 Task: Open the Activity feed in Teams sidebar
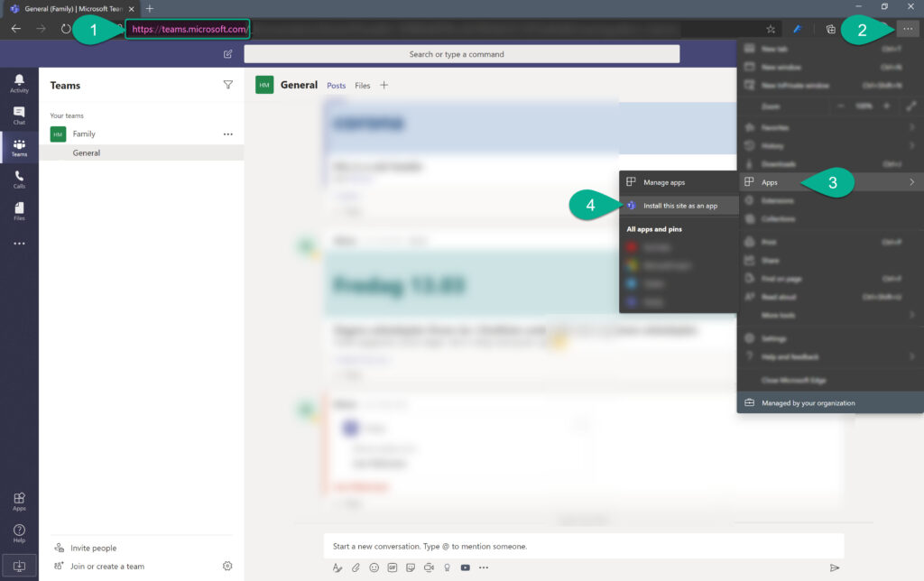pyautogui.click(x=19, y=83)
